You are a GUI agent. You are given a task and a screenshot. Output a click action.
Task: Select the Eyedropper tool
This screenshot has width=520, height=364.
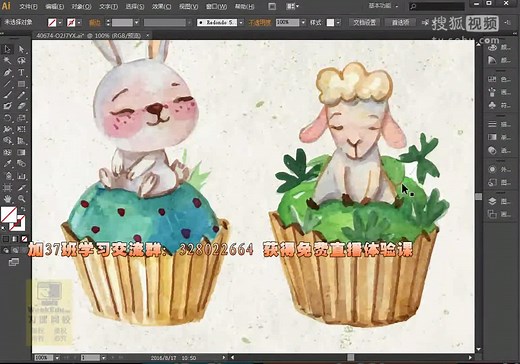pos(7,164)
